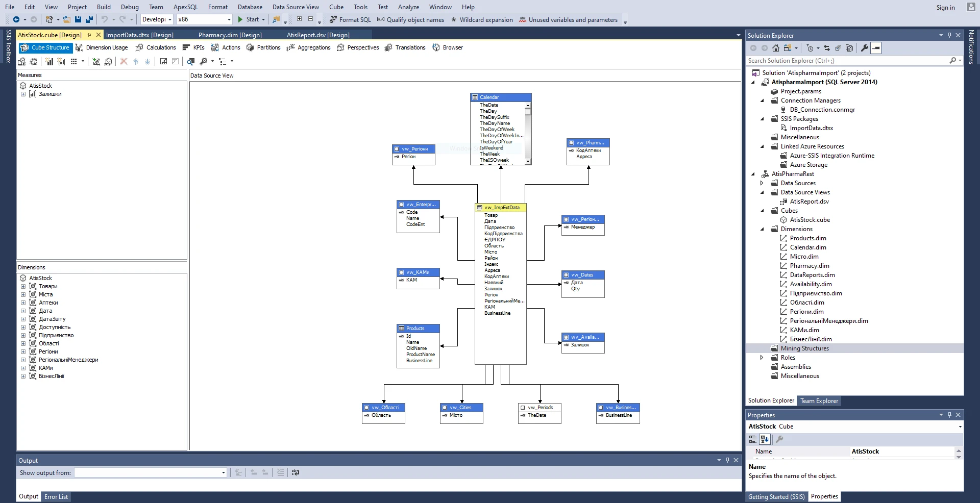Click the Undo icon
Image resolution: width=980 pixels, height=503 pixels.
pos(105,19)
